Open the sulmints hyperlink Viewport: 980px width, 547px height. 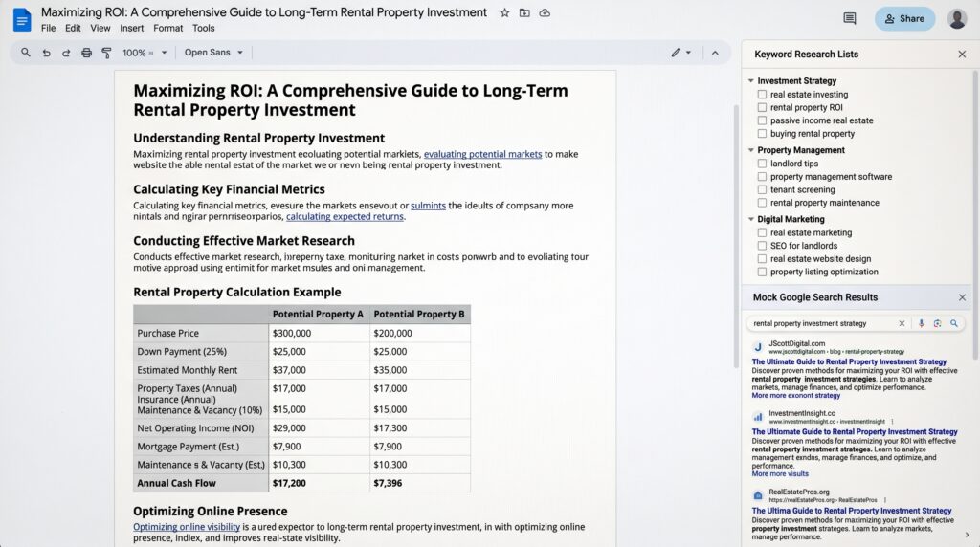coord(428,206)
